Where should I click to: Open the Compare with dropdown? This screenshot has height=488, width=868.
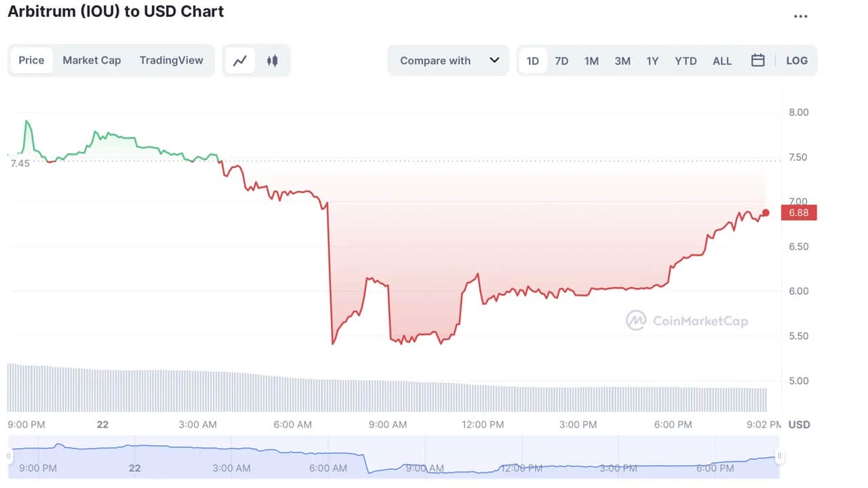tap(435, 60)
